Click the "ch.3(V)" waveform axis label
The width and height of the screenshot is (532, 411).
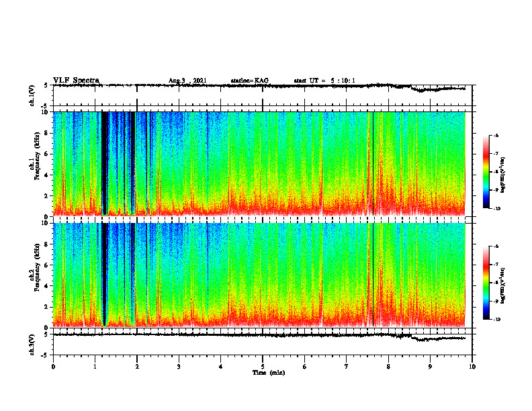[x=32, y=345]
